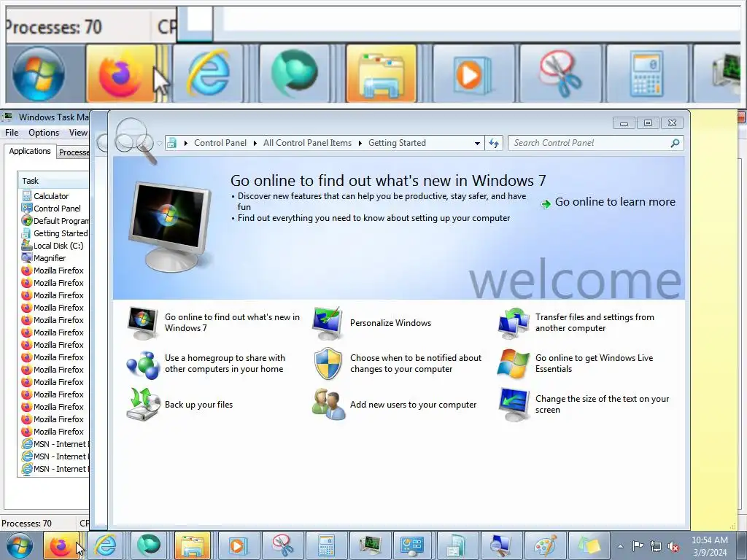Click the Task column header
Viewport: 747px width, 560px height.
(53, 181)
